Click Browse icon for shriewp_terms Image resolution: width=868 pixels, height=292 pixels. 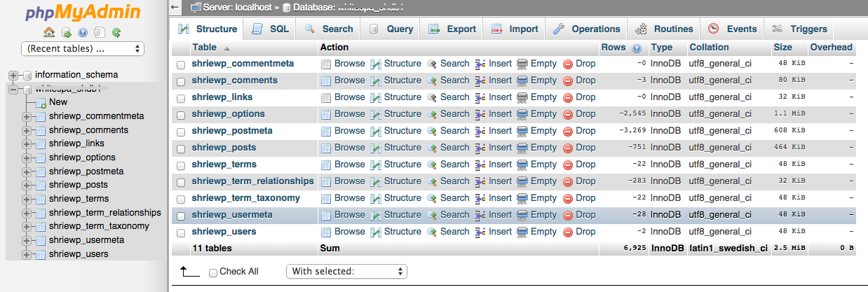tap(326, 165)
